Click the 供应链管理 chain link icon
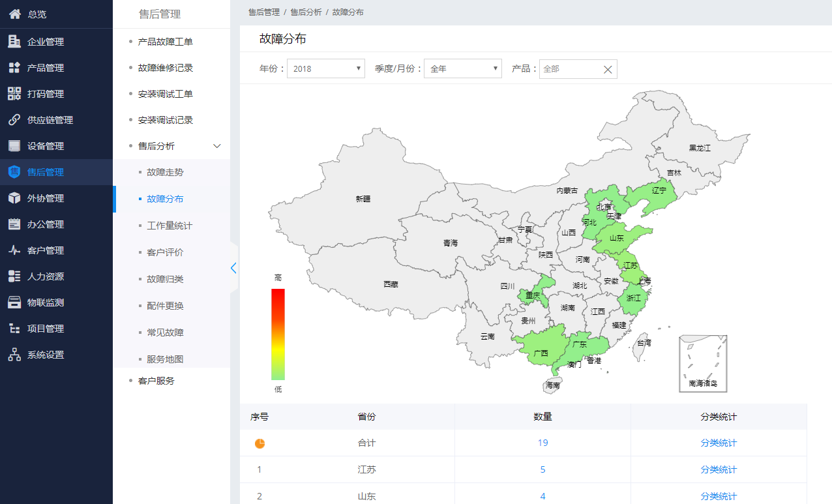 click(14, 120)
